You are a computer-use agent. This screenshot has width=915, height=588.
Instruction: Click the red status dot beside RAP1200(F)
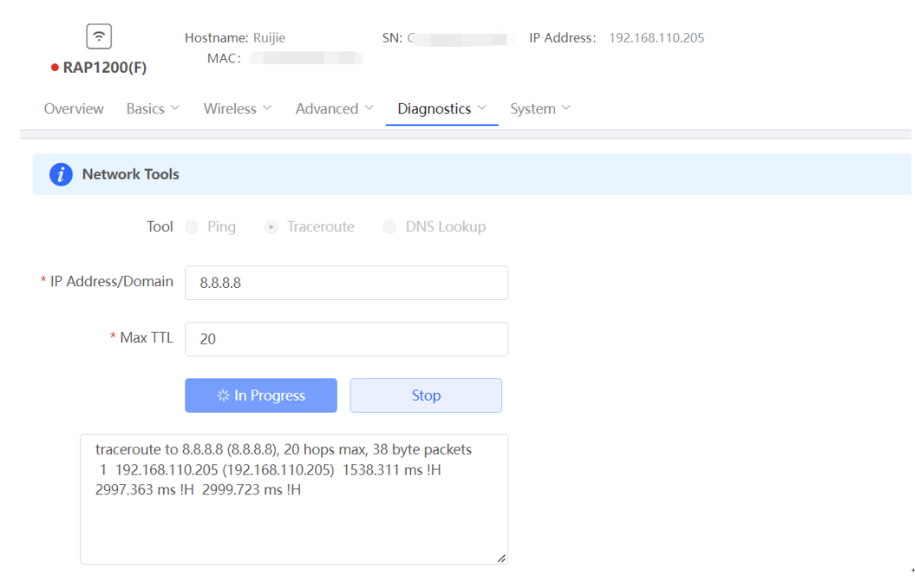click(55, 68)
